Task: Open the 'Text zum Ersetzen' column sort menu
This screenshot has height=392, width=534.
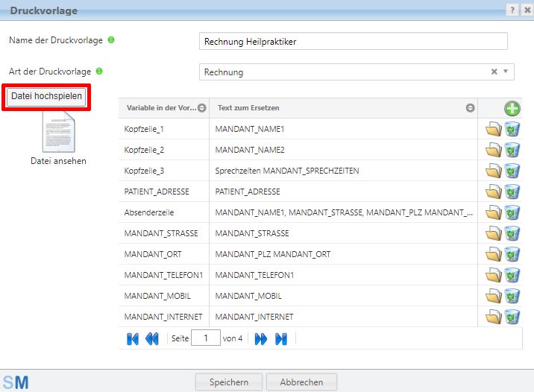Action: pyautogui.click(x=470, y=108)
